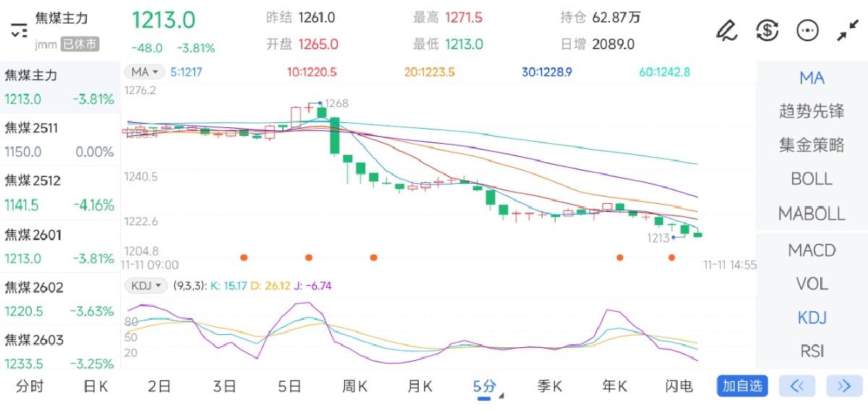The height and width of the screenshot is (413, 868).
Task: Tap the 焦煤主力 title header
Action: pyautogui.click(x=61, y=17)
